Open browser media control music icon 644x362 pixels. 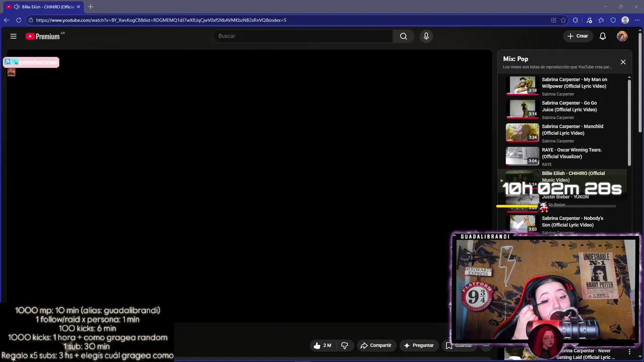coord(589,20)
